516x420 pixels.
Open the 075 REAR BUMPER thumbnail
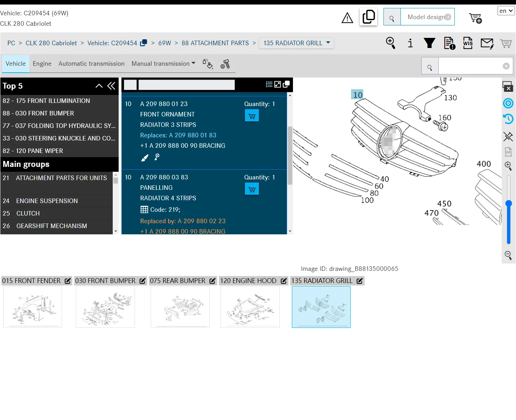[180, 307]
